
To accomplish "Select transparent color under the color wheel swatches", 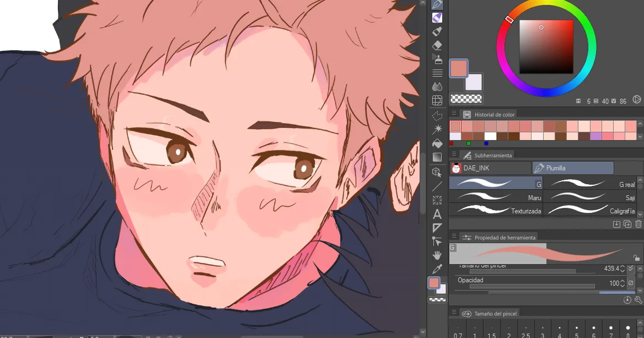I will tap(466, 99).
